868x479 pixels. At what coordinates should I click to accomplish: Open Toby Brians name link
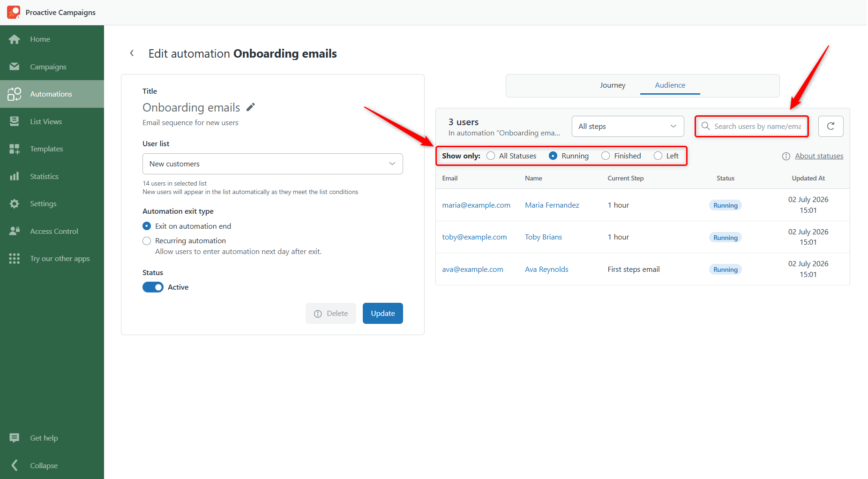[543, 237]
